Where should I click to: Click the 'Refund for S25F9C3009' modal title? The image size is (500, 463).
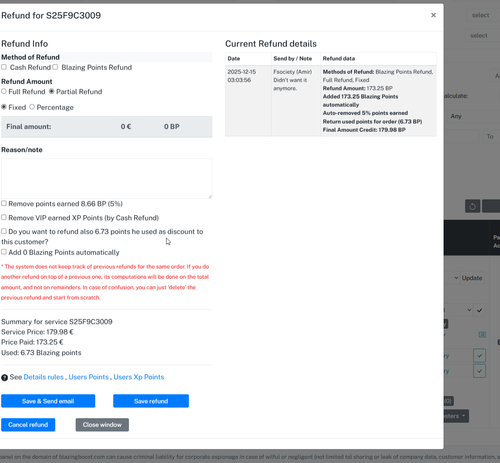(51, 15)
